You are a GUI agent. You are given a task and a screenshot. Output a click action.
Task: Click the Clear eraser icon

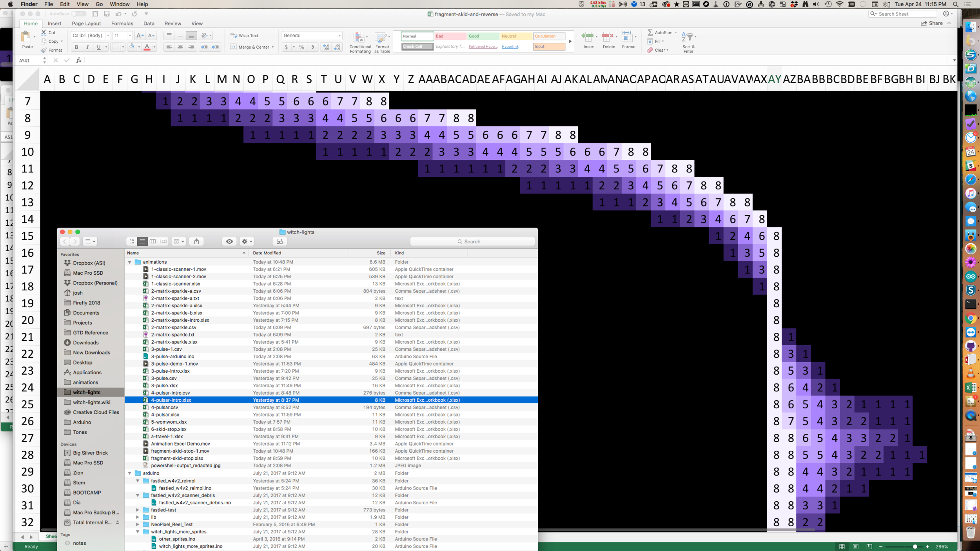point(650,50)
